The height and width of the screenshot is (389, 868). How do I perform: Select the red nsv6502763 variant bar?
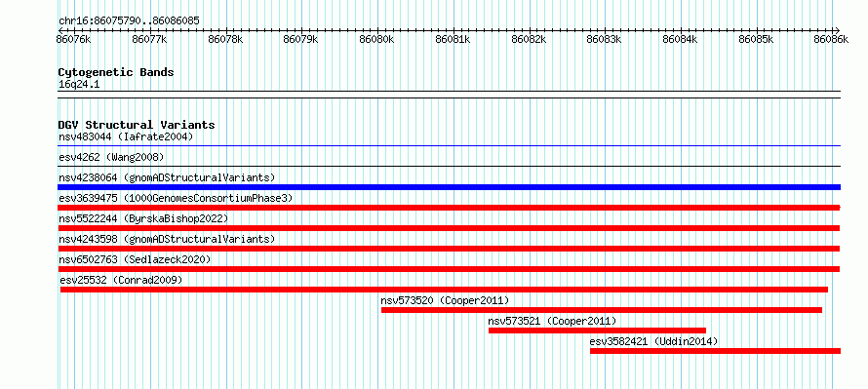[449, 269]
